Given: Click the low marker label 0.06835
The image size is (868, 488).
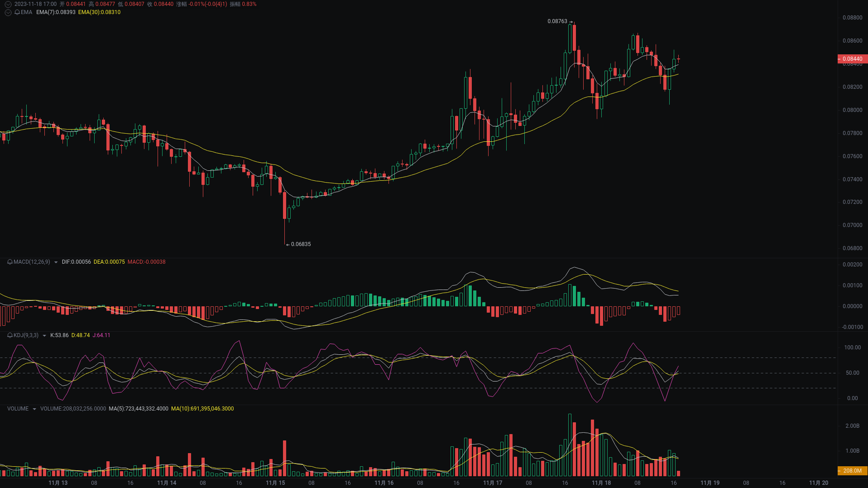Looking at the screenshot, I should [301, 244].
